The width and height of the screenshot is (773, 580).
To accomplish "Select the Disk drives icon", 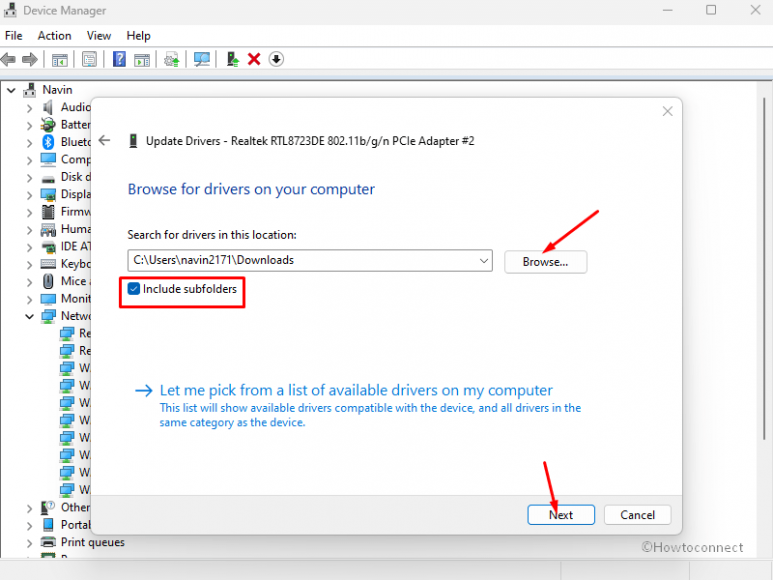I will 48,179.
